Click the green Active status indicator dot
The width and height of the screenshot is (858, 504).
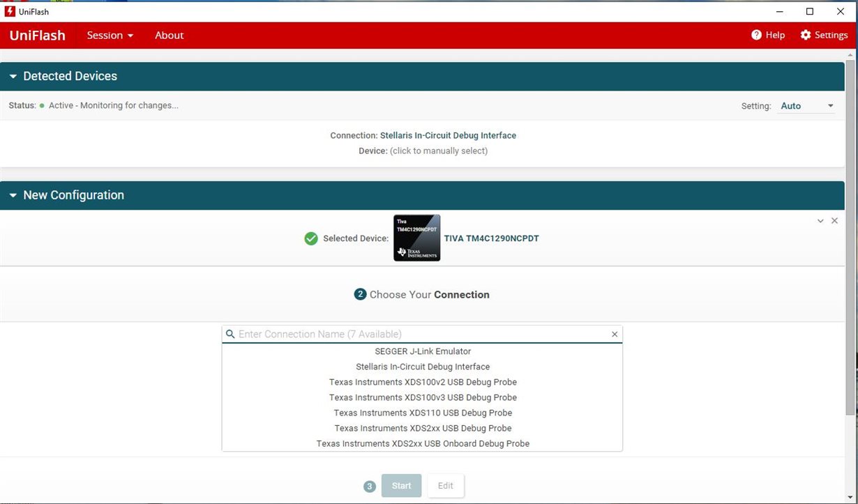[42, 106]
